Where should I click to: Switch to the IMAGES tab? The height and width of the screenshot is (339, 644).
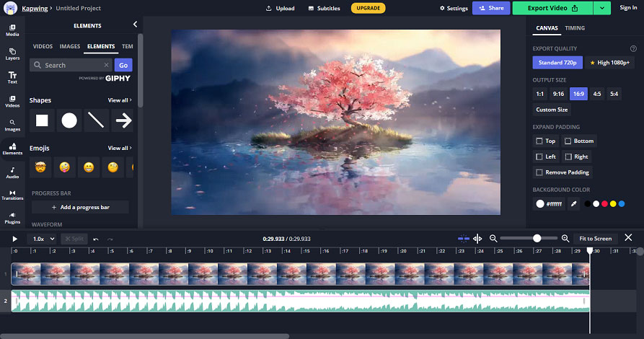[x=70, y=46]
